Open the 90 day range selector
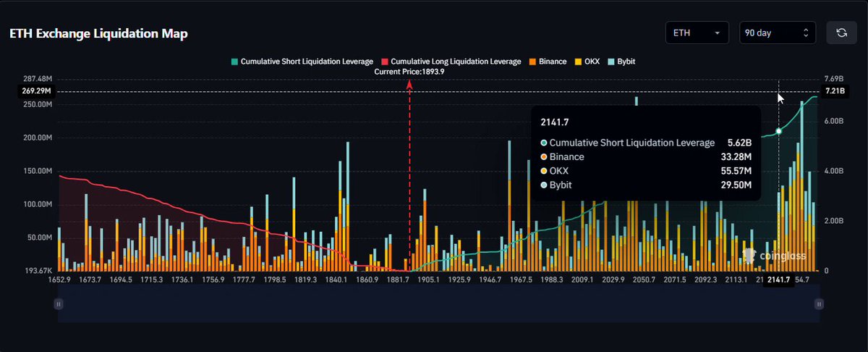Screen dimensions: 868x352 click(x=778, y=33)
